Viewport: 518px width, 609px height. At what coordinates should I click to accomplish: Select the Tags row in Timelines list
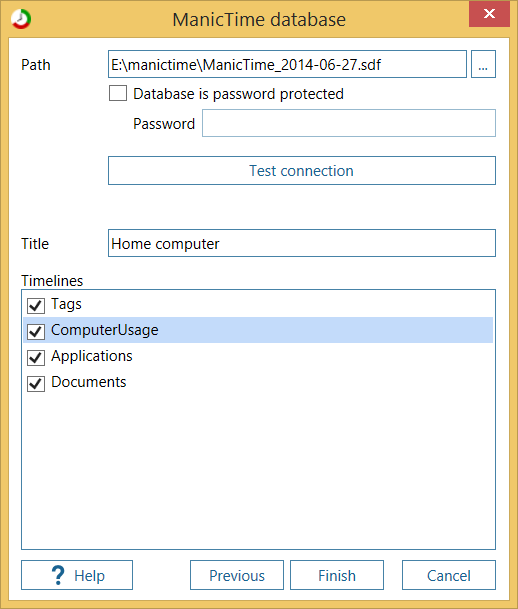(x=258, y=304)
